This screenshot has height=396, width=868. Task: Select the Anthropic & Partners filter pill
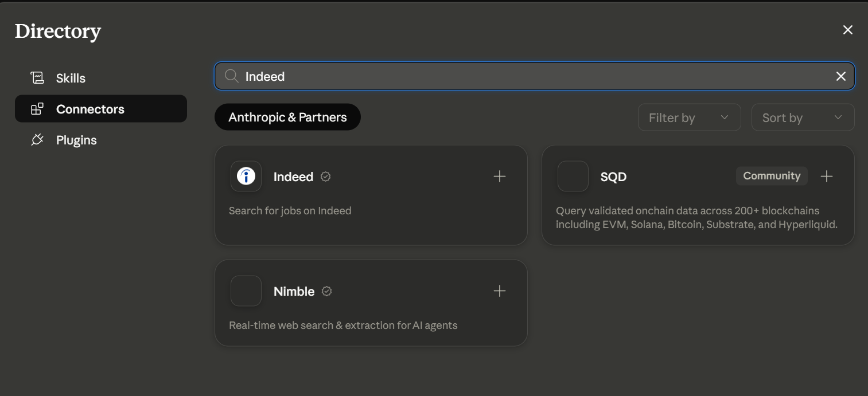point(287,117)
